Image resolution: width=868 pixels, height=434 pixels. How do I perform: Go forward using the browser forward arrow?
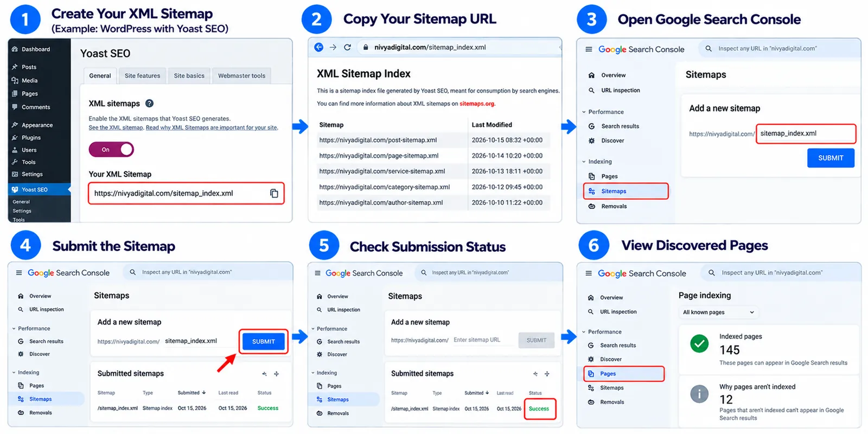(333, 47)
